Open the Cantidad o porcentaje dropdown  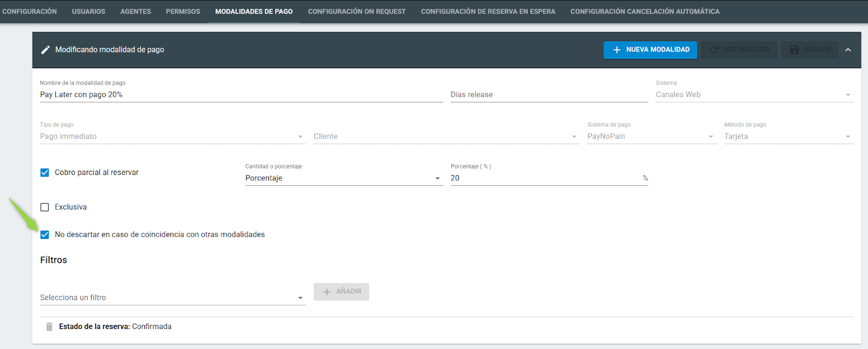click(x=344, y=178)
